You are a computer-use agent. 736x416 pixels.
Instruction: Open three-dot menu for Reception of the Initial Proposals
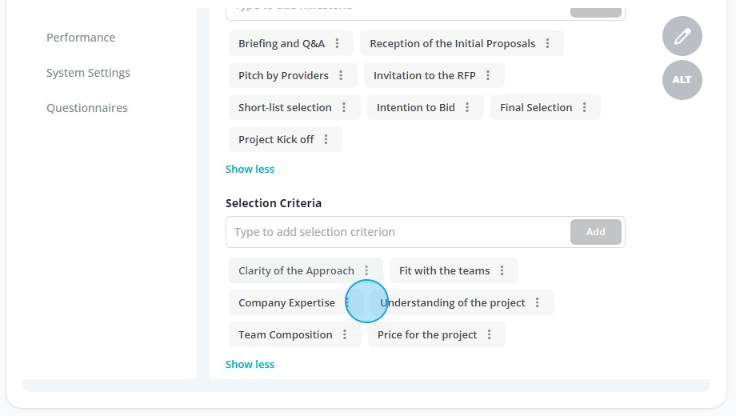(x=547, y=43)
